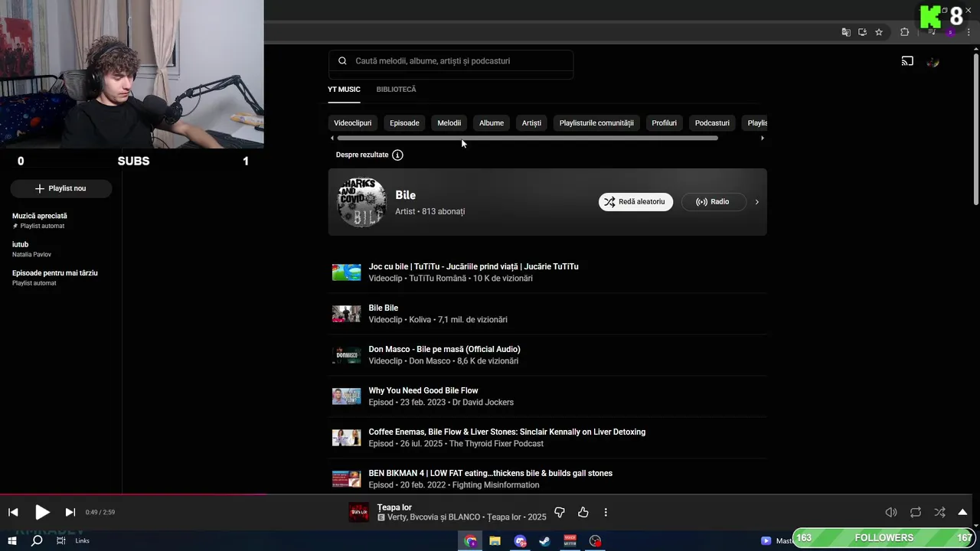This screenshot has width=980, height=551.
Task: Open the browser extensions puzzle icon
Action: coord(905,32)
